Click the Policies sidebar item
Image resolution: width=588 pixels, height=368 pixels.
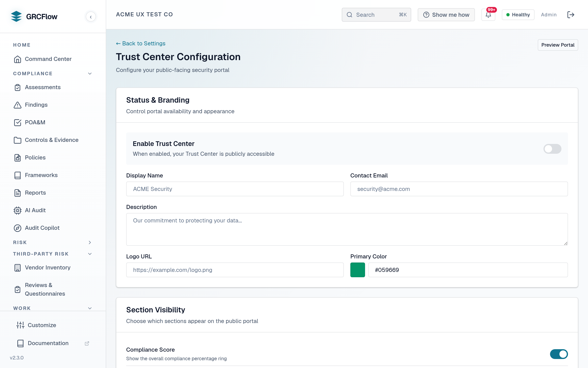(53, 158)
